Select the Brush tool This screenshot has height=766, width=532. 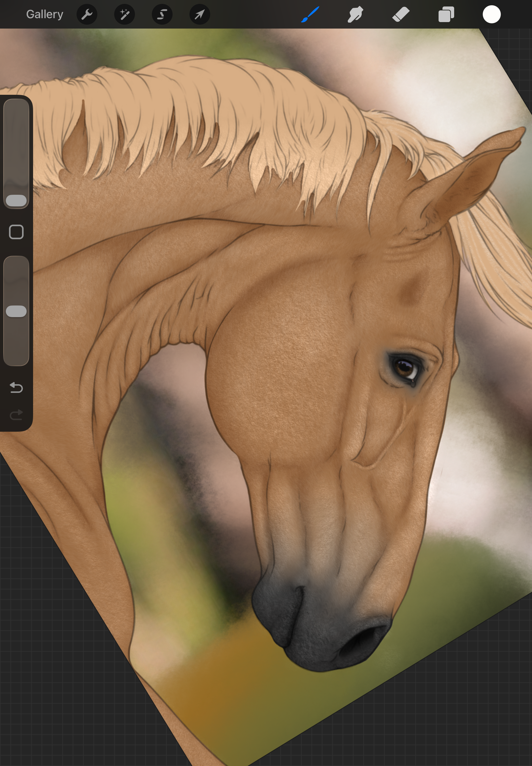310,14
